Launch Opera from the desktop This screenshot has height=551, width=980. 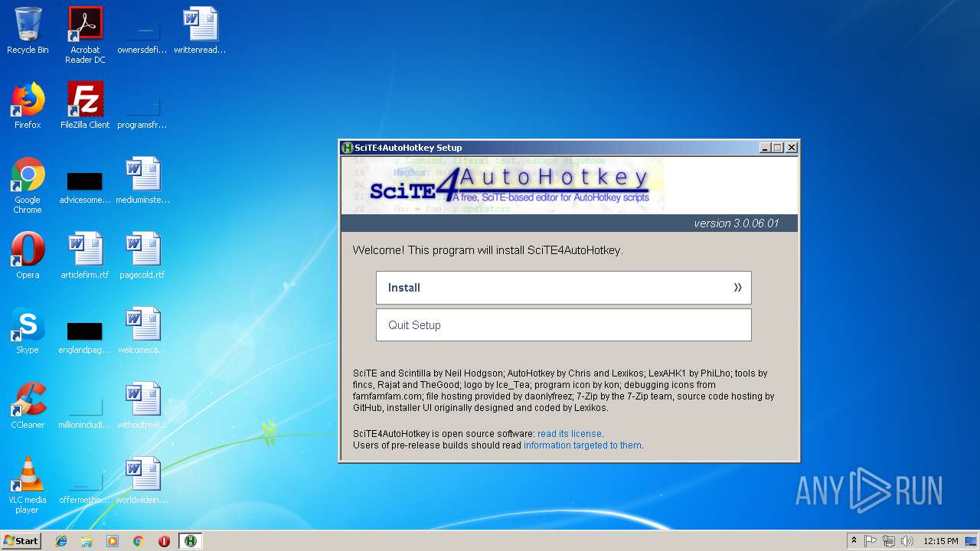pos(28,256)
